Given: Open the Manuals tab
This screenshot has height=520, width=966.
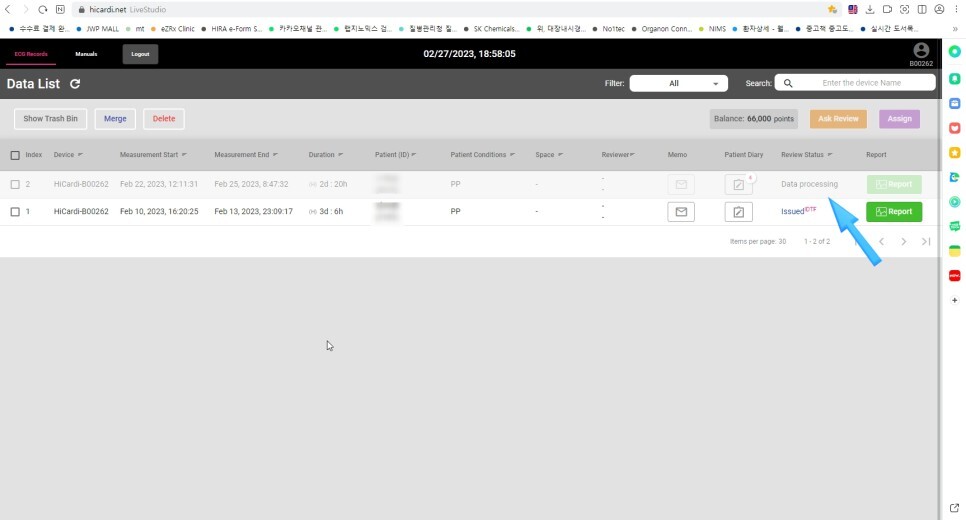Looking at the screenshot, I should (x=86, y=54).
